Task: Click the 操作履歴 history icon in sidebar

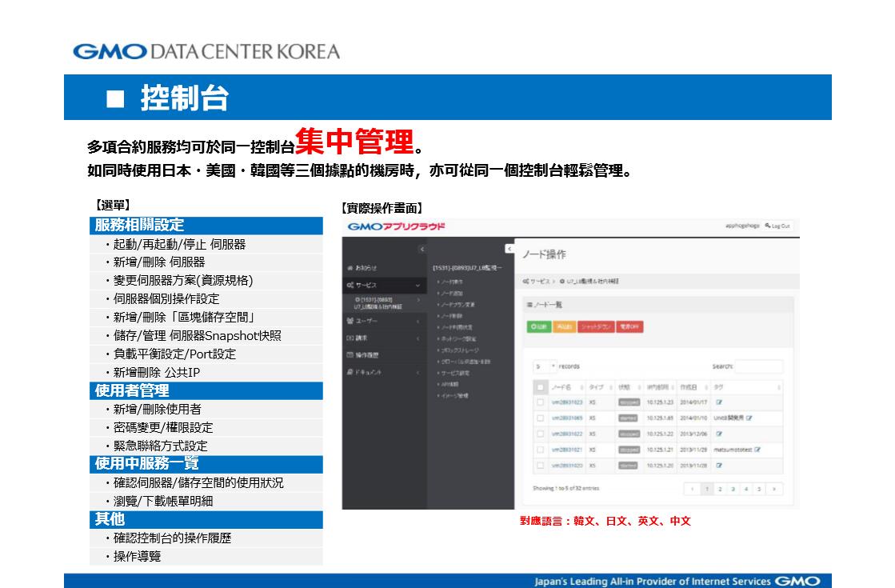Action: pos(350,355)
